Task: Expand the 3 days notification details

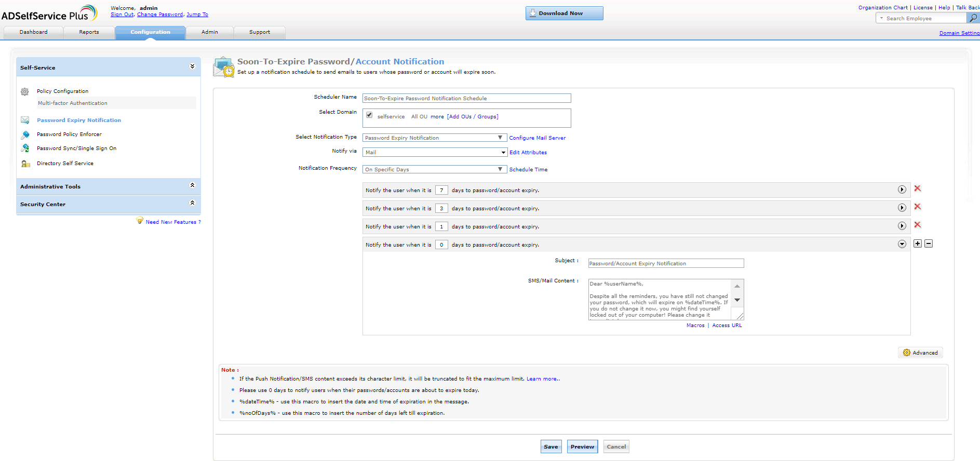Action: click(902, 208)
